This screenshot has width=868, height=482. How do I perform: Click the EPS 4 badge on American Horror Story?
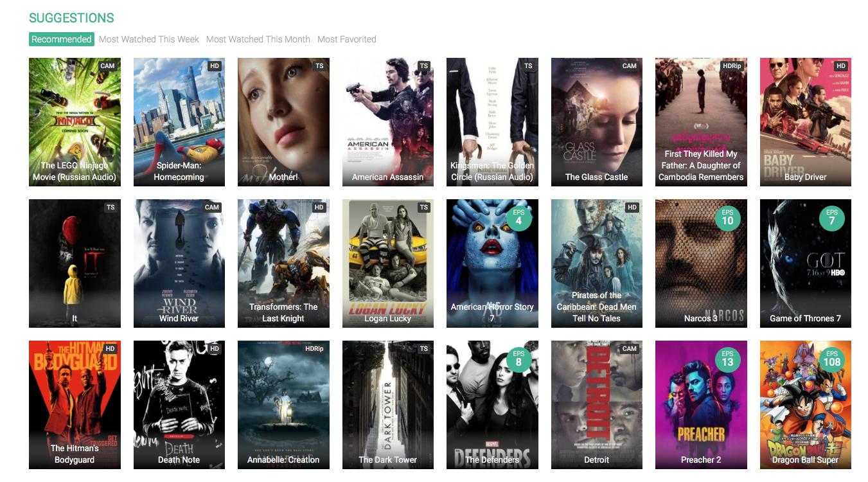click(518, 218)
